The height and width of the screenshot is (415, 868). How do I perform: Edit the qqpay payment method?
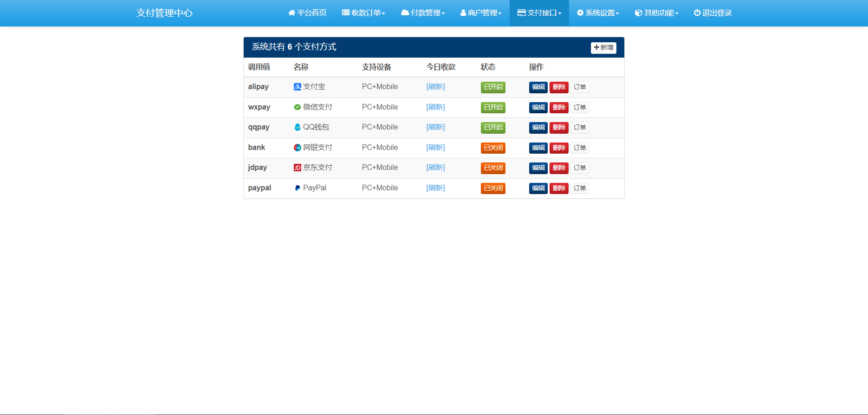pos(538,128)
